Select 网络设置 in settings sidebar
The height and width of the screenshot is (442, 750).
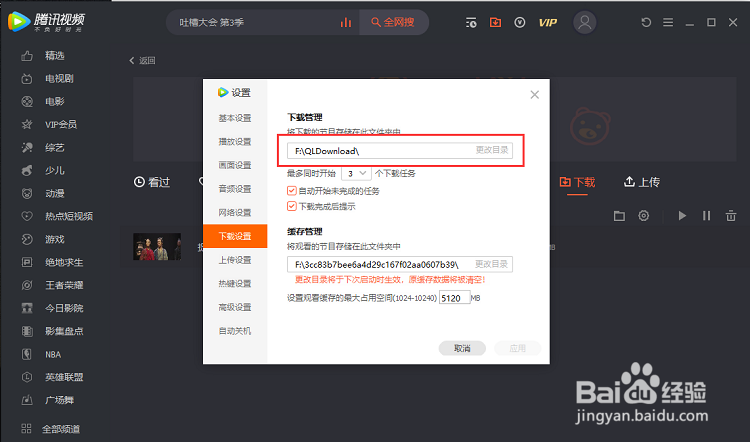235,212
